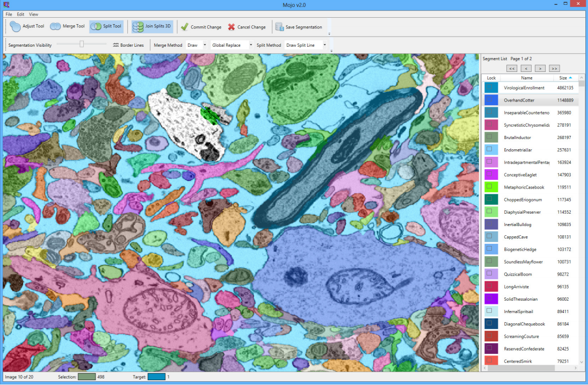The width and height of the screenshot is (588, 385).
Task: Select the CenteredSmirk segment name
Action: 518,361
